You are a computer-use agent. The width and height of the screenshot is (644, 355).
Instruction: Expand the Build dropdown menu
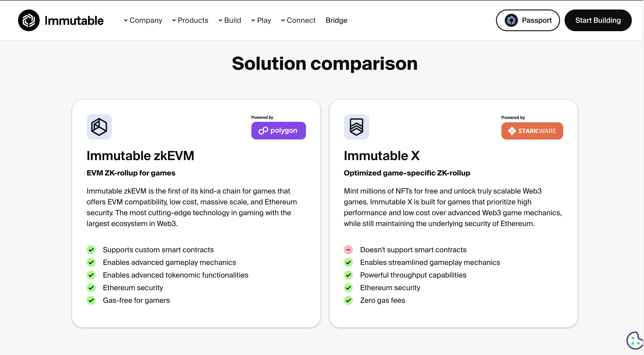230,20
